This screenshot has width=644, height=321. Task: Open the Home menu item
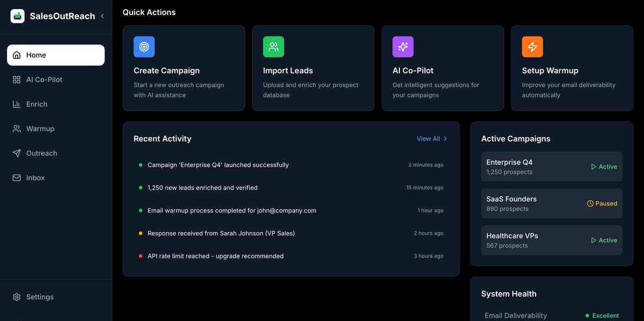(55, 55)
